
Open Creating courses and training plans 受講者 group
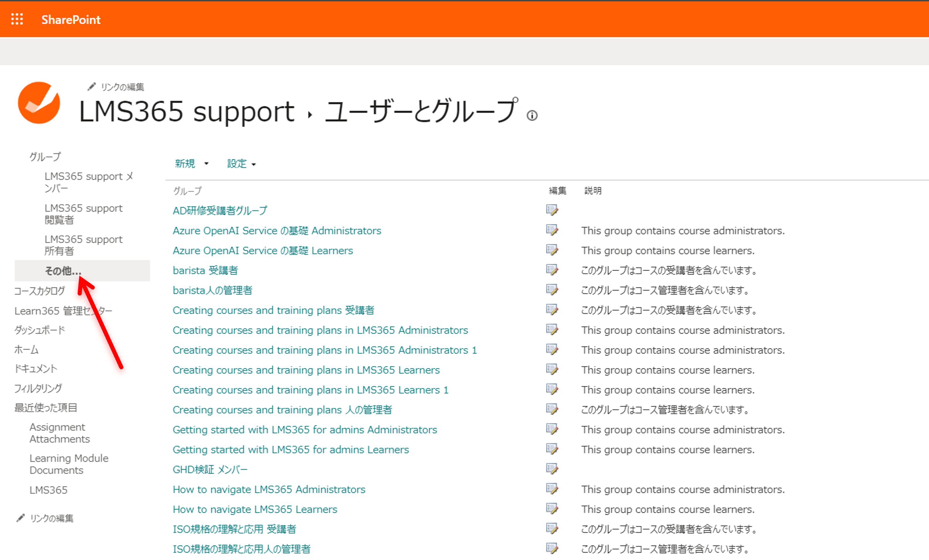point(274,310)
